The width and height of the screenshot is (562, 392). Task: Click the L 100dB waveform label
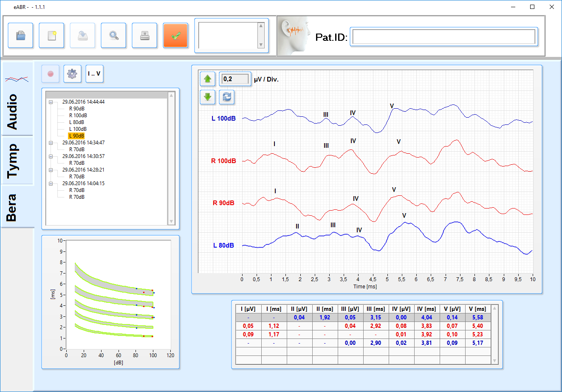tap(223, 118)
